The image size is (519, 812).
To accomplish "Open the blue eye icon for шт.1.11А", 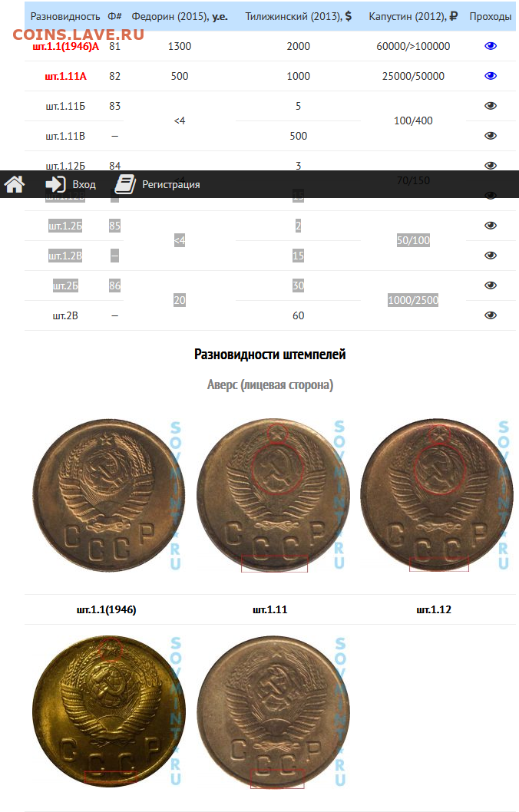I will point(491,76).
